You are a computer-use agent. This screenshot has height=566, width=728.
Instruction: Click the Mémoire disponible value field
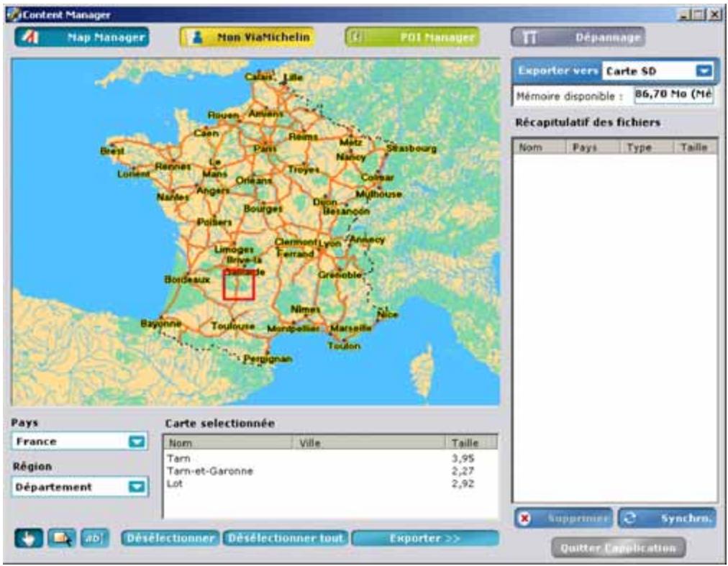[673, 95]
